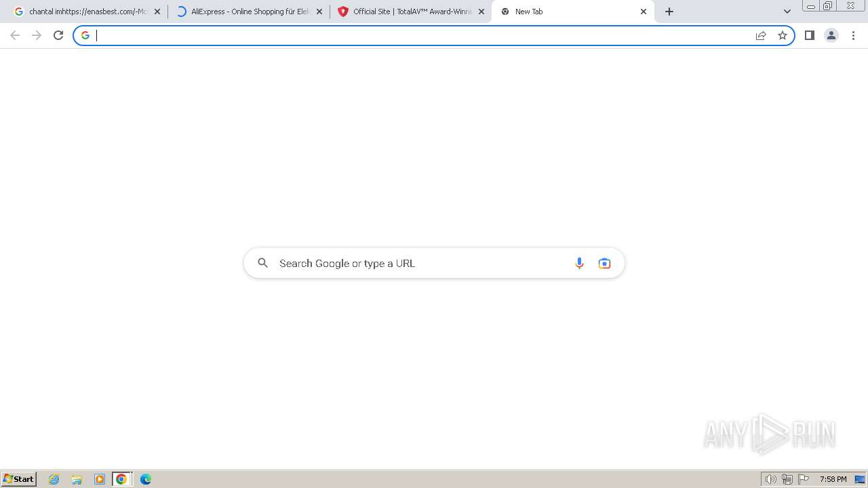Close the AliExpress tab

pyautogui.click(x=319, y=12)
